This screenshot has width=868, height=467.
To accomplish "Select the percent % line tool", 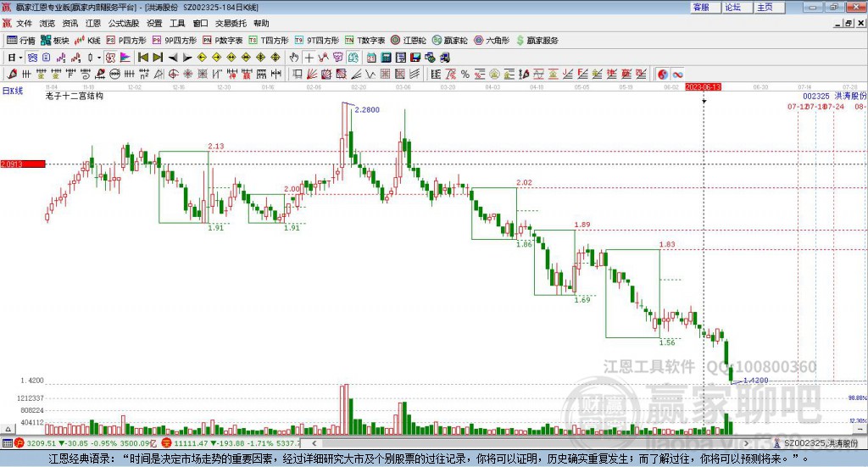I will pos(465,74).
